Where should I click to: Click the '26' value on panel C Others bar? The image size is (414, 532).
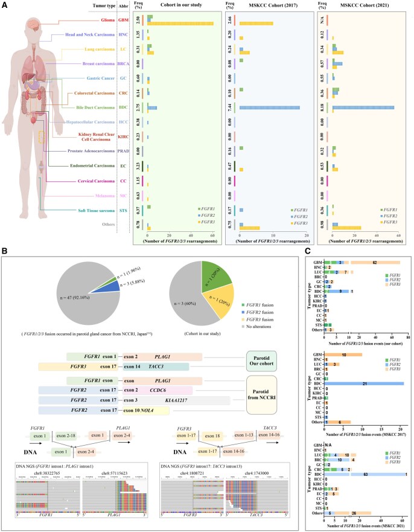click(x=354, y=513)
